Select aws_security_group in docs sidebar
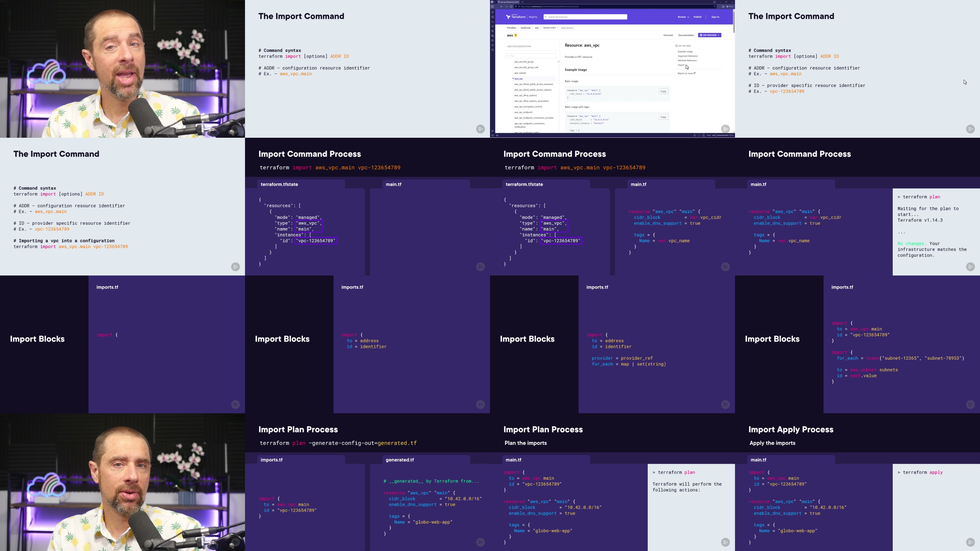 pos(524,62)
